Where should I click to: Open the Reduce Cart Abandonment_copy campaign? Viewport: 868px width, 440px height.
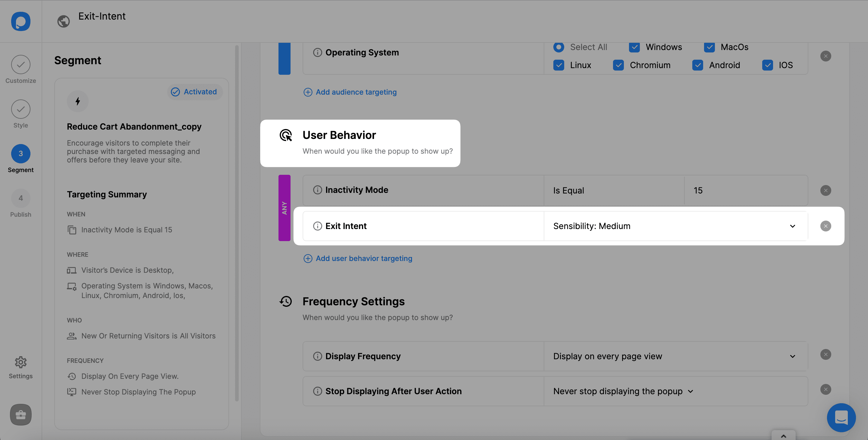(134, 126)
